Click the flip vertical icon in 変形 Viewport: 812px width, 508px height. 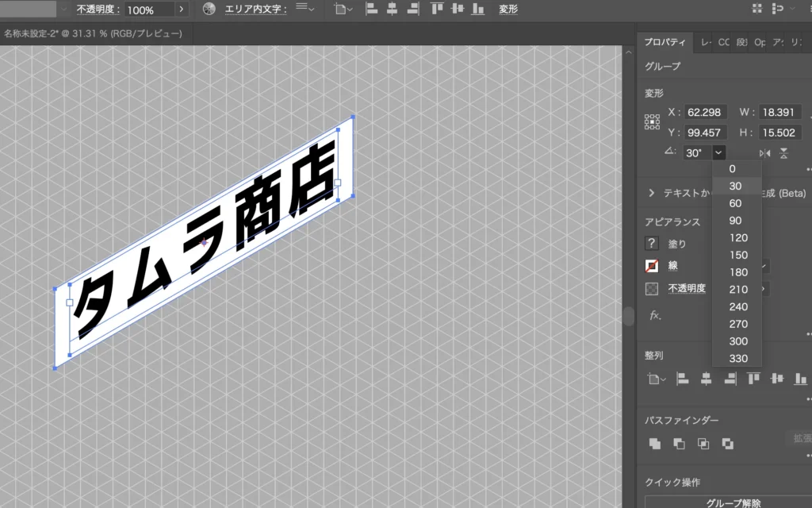(x=783, y=153)
